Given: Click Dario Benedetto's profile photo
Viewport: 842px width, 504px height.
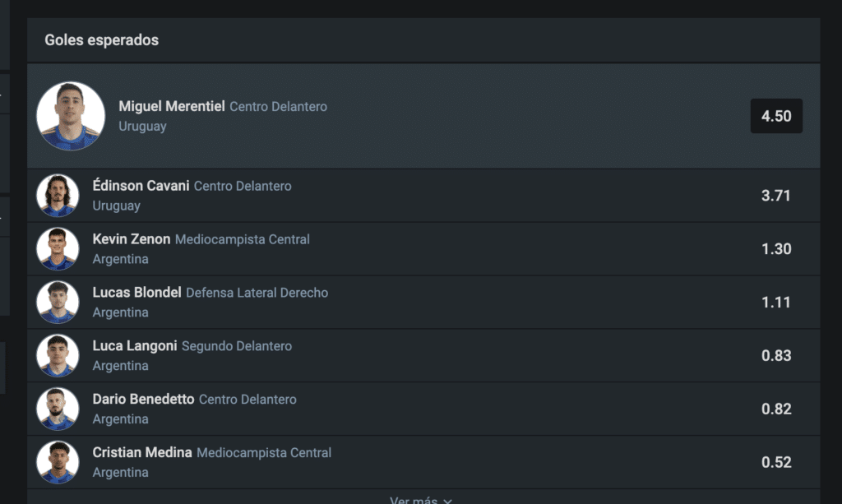Looking at the screenshot, I should [57, 409].
